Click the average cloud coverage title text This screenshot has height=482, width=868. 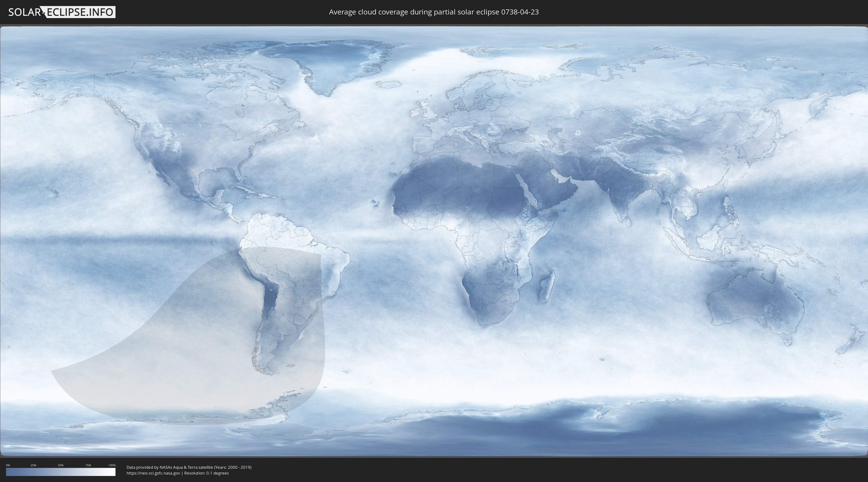click(x=434, y=12)
